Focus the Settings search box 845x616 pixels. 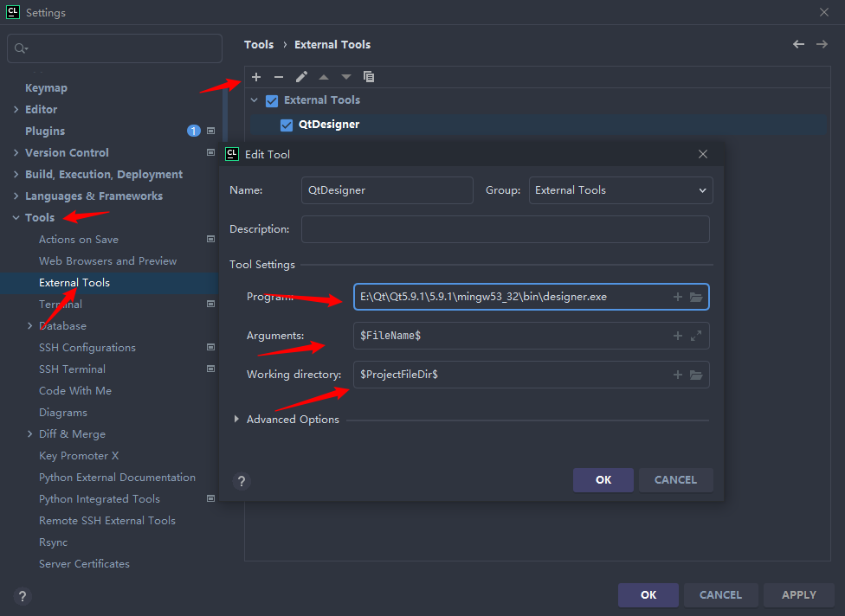pos(114,48)
